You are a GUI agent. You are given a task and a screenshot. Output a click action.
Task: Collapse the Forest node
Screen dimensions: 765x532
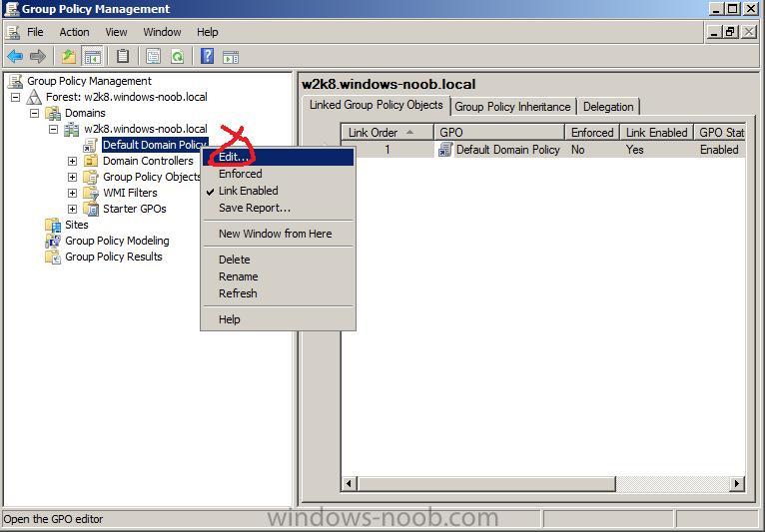[x=16, y=97]
